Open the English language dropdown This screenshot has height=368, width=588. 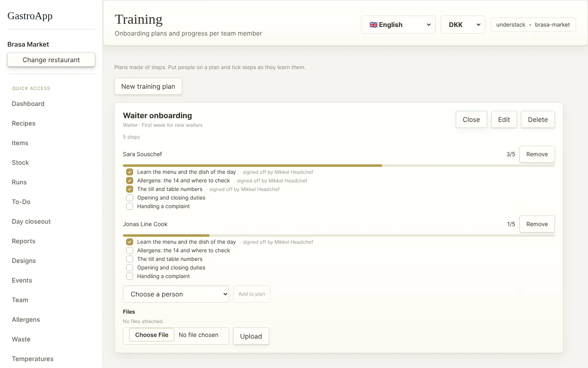coord(398,25)
